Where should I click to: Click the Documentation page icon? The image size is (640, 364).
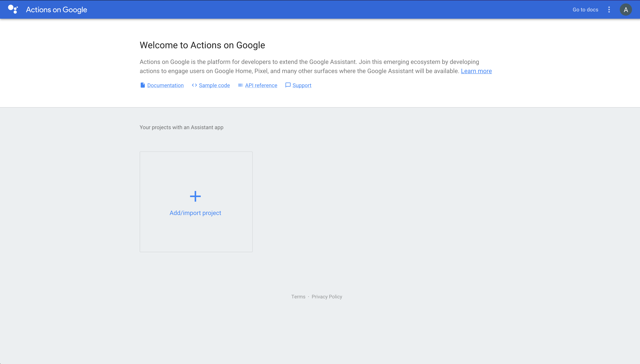tap(143, 85)
